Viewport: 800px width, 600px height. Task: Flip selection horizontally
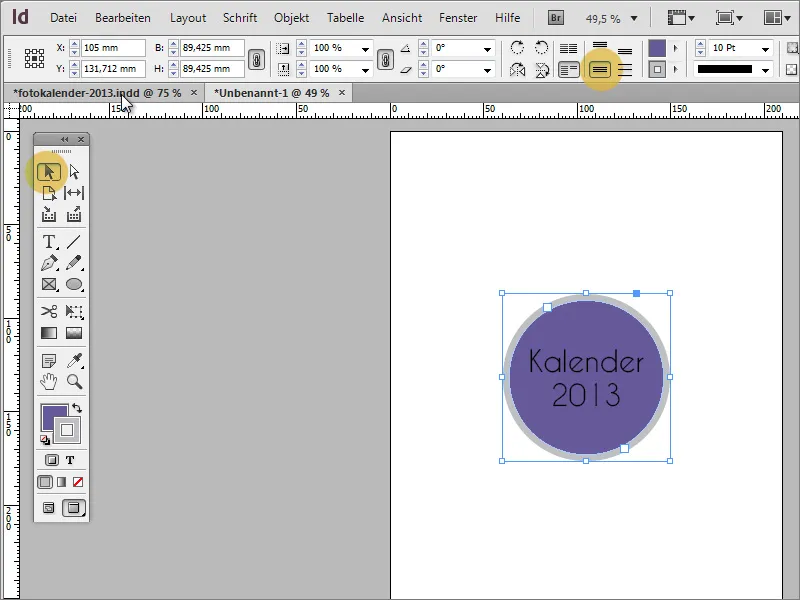tap(517, 69)
